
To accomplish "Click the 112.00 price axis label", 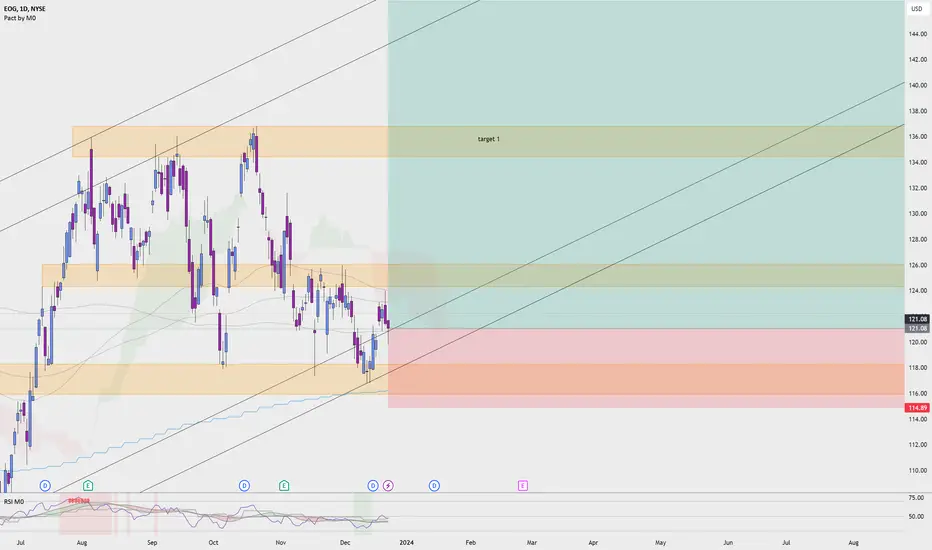I will (x=918, y=445).
